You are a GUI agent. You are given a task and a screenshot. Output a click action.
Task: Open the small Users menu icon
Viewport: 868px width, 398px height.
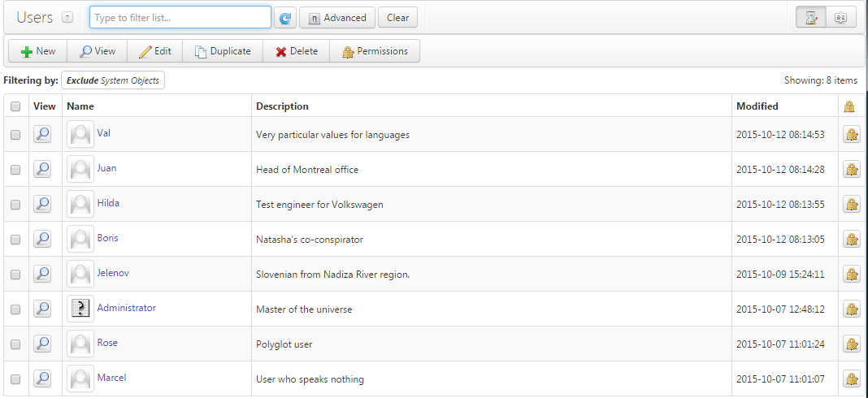pyautogui.click(x=67, y=18)
